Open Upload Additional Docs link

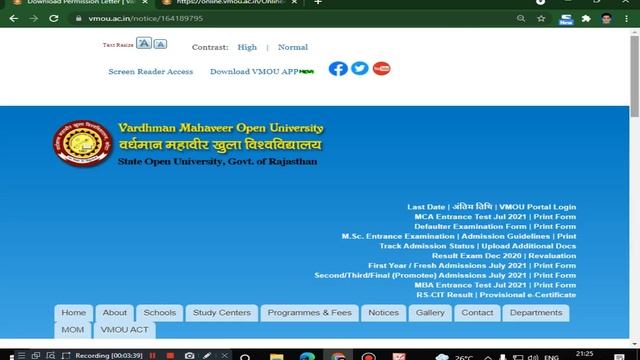click(x=529, y=246)
